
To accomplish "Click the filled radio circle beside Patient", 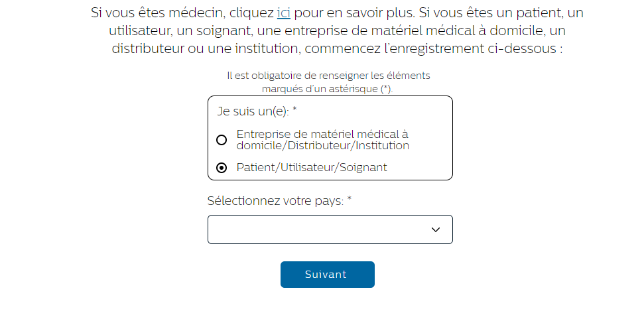I will (222, 168).
